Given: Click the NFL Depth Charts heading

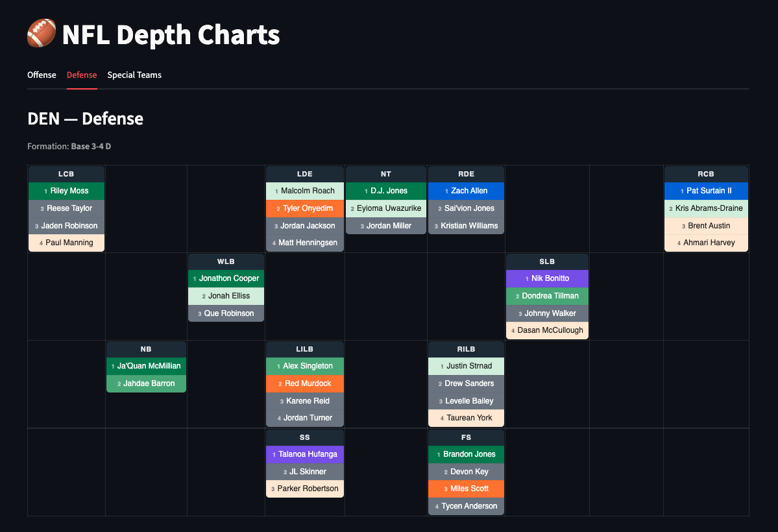Looking at the screenshot, I should tap(171, 35).
